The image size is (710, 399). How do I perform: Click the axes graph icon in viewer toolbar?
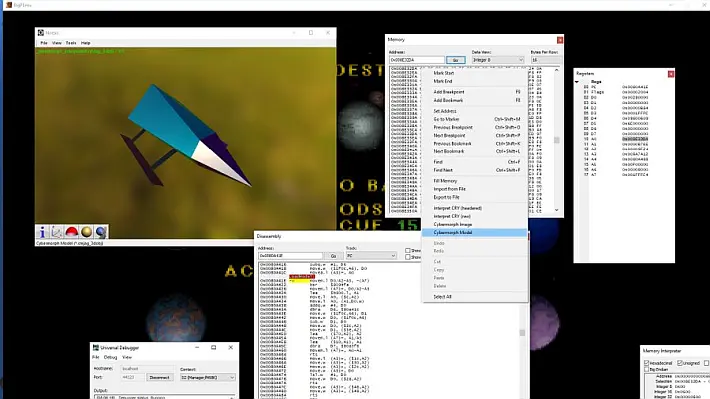coord(57,232)
